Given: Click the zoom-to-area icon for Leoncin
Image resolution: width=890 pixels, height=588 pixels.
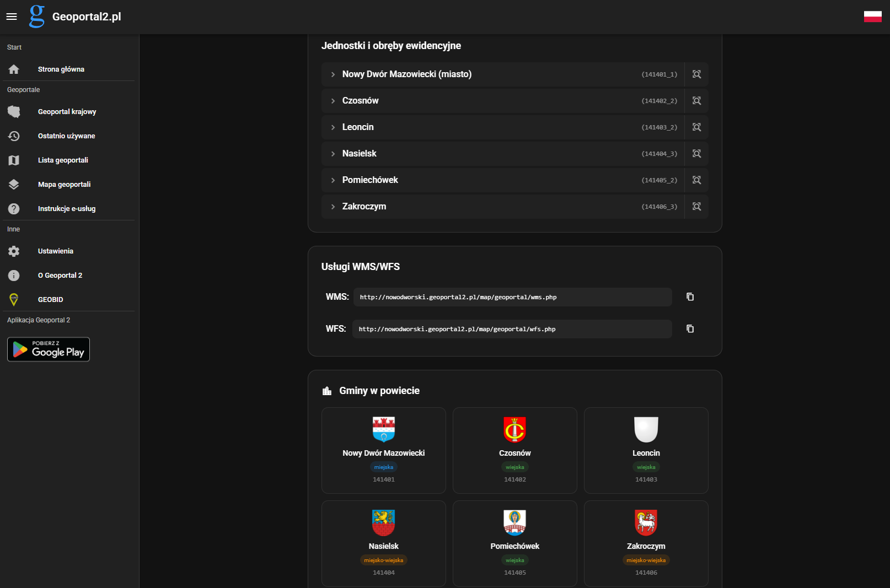Looking at the screenshot, I should tap(696, 127).
